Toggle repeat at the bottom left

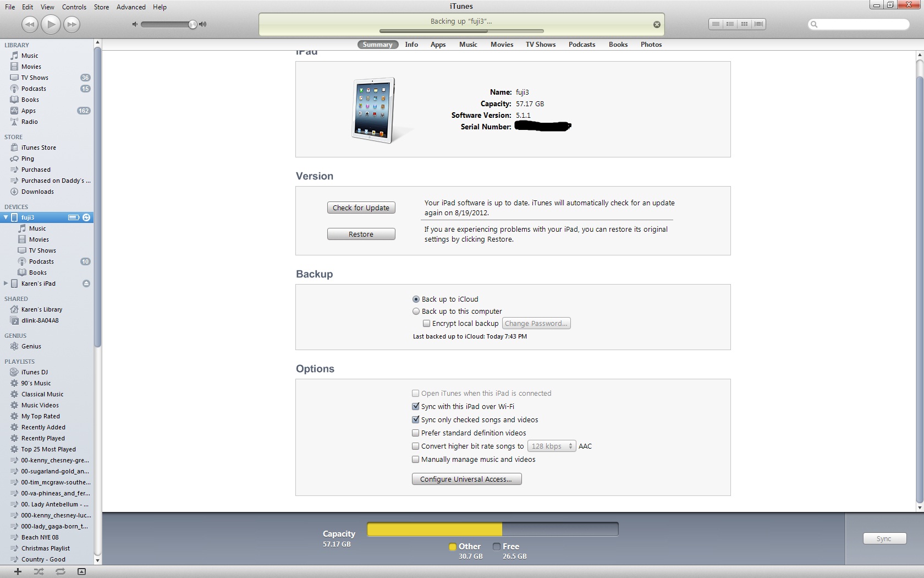point(60,572)
